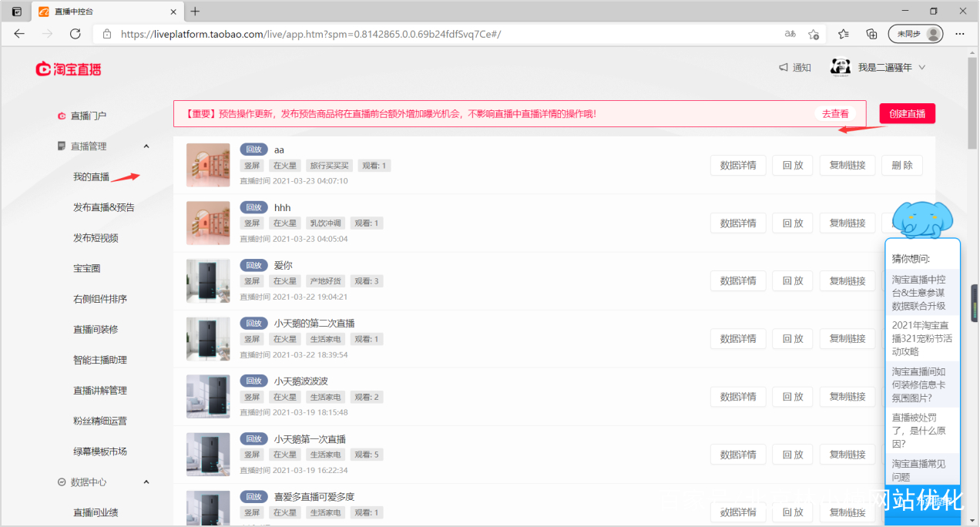The height and width of the screenshot is (527, 980).
Task: Open the browser ellipsis menu
Action: (959, 34)
